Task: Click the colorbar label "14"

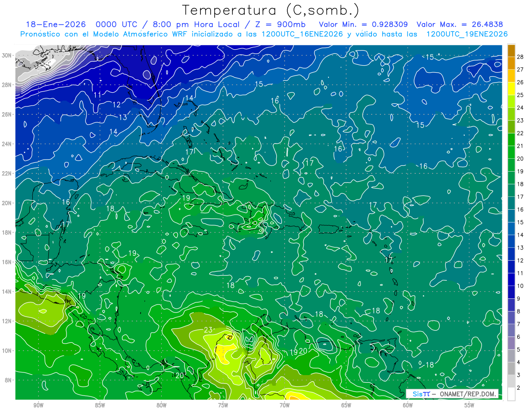Action: (x=520, y=235)
